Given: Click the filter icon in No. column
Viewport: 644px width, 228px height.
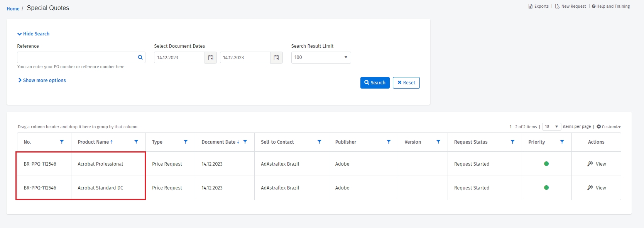Looking at the screenshot, I should (x=62, y=142).
